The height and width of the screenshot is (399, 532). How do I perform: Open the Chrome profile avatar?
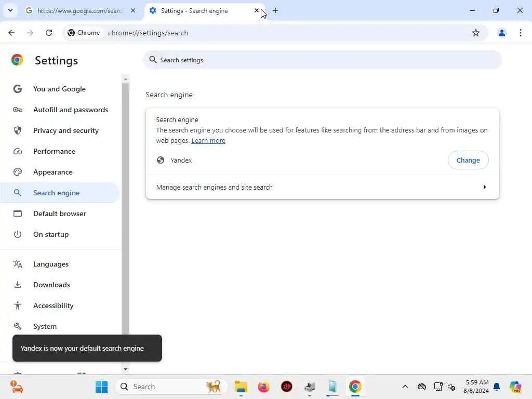tap(501, 33)
